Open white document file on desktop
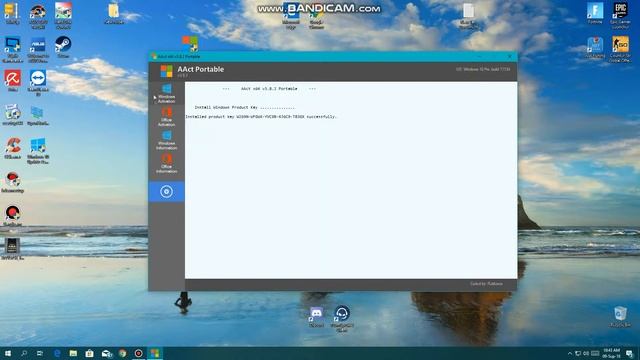 coord(468,16)
